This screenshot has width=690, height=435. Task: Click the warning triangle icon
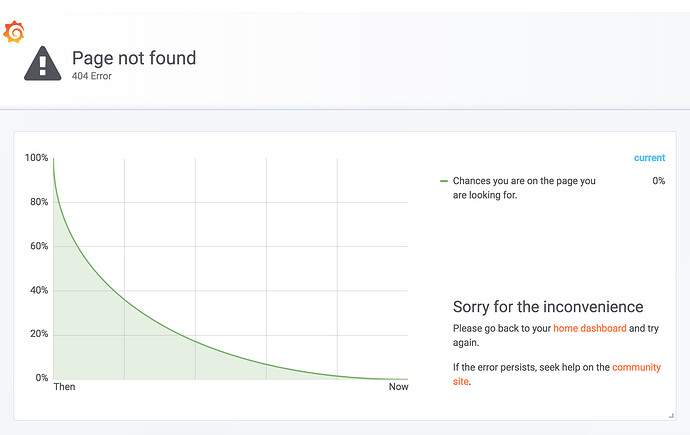click(42, 63)
